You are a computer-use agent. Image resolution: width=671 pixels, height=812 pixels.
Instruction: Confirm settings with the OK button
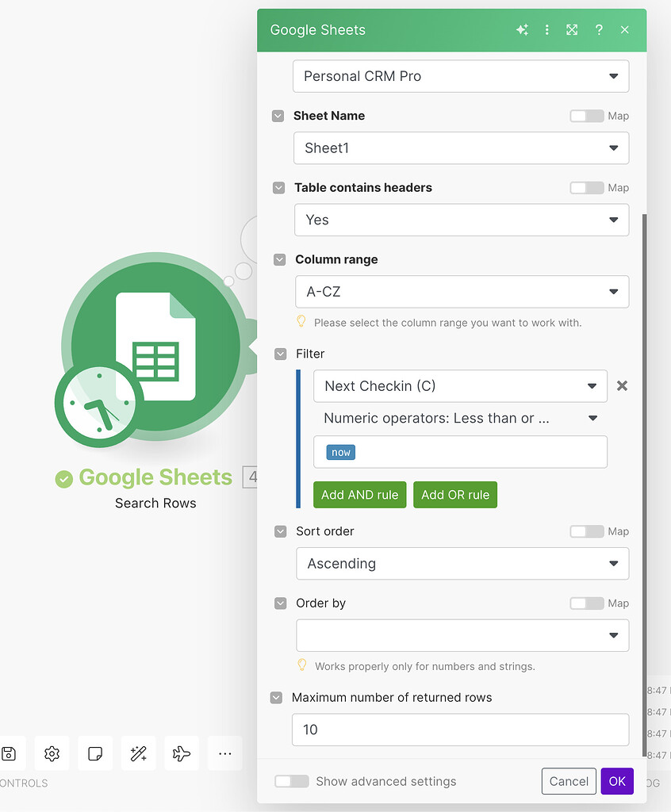(617, 781)
